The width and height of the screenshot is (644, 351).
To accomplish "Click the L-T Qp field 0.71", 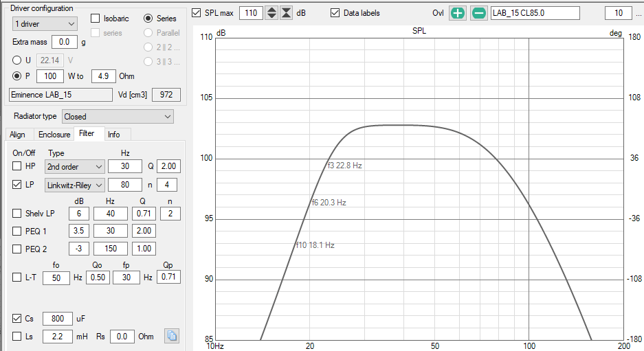I will point(168,277).
